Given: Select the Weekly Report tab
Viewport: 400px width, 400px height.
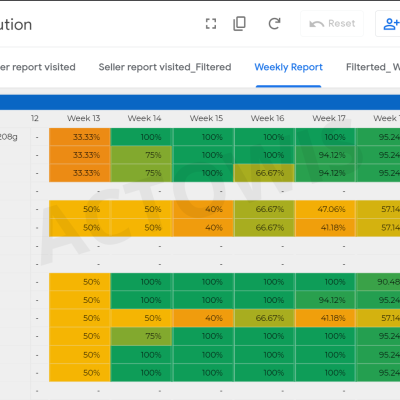Looking at the screenshot, I should click(288, 67).
